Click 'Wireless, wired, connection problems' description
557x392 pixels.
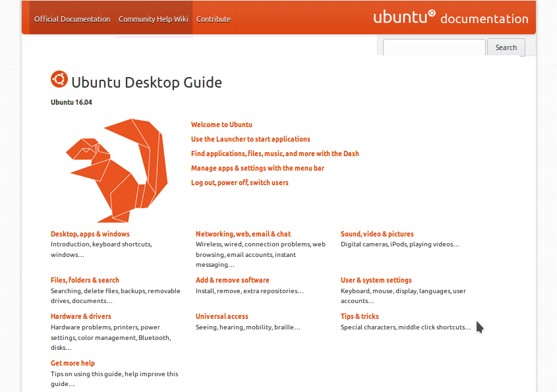click(260, 254)
